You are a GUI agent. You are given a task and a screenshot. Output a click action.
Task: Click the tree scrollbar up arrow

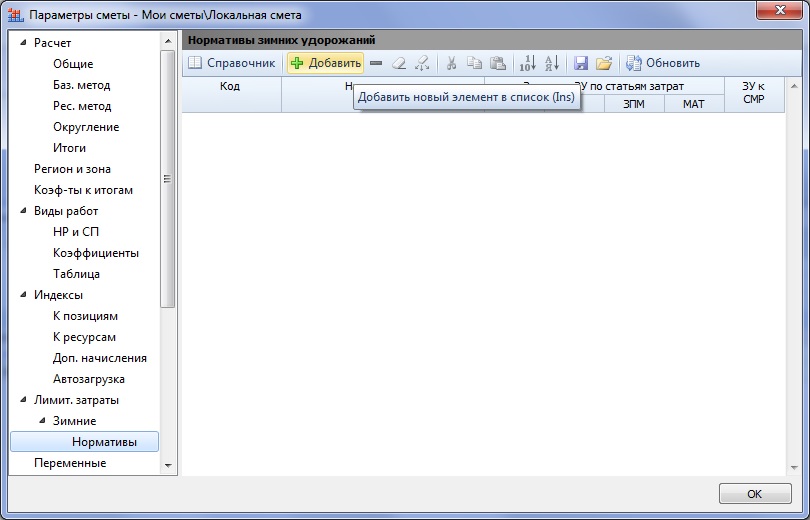[x=168, y=41]
